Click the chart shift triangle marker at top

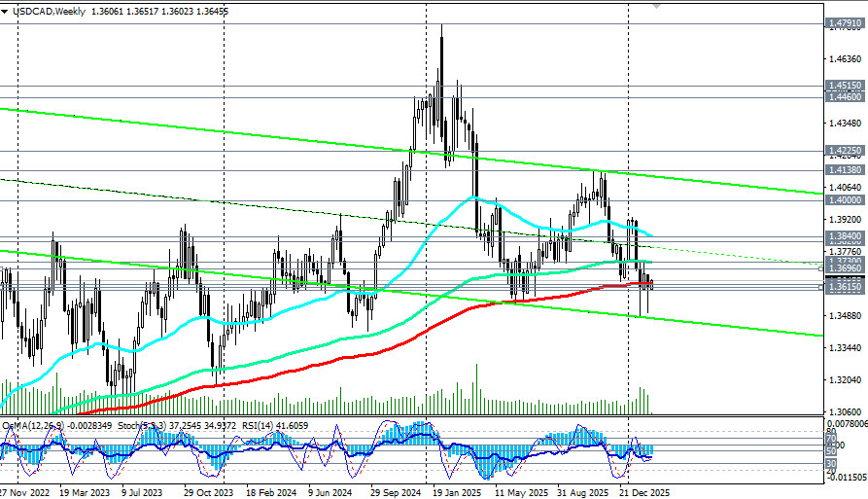pos(656,4)
